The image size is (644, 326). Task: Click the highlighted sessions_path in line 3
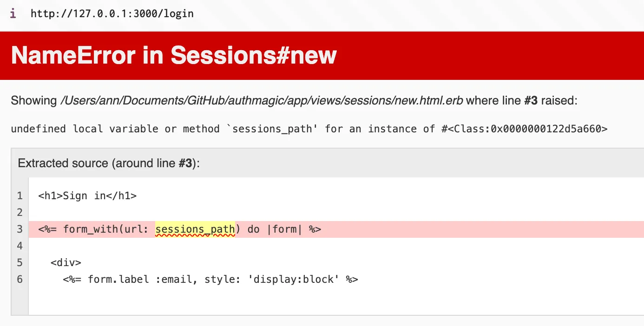point(195,229)
